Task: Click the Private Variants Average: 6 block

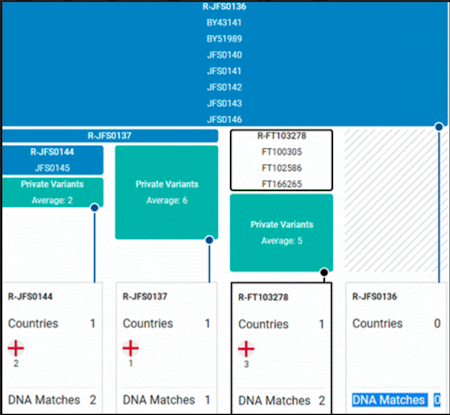Action: coord(167,192)
